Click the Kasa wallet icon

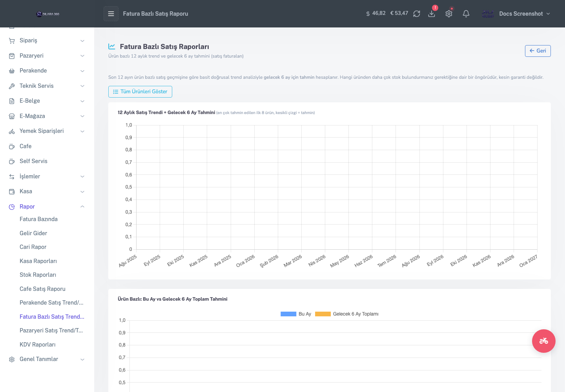click(x=12, y=192)
